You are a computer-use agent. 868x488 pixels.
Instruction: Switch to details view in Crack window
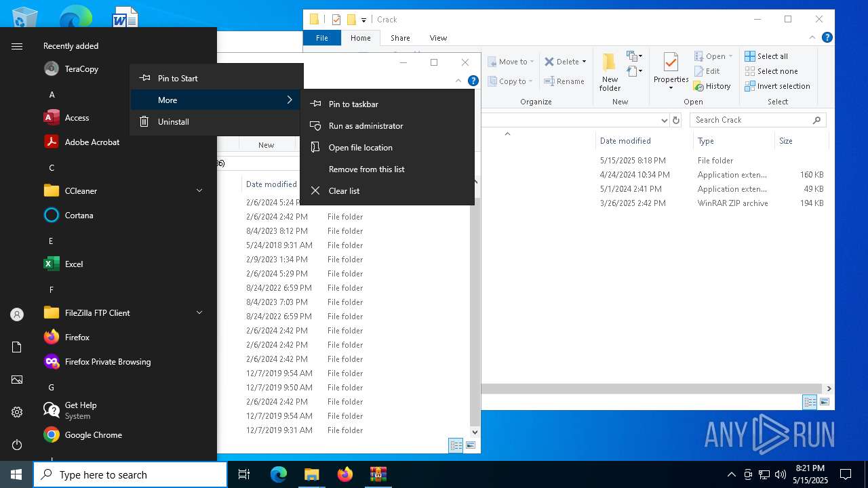point(810,402)
